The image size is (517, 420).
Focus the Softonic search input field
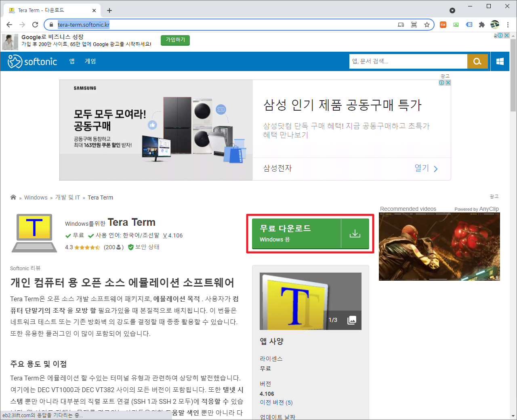[408, 61]
